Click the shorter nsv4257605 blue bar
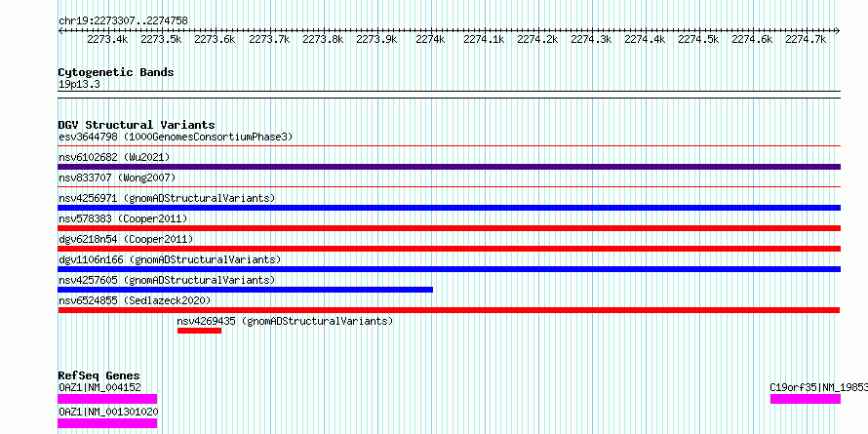Image resolution: width=868 pixels, height=434 pixels. (x=245, y=290)
